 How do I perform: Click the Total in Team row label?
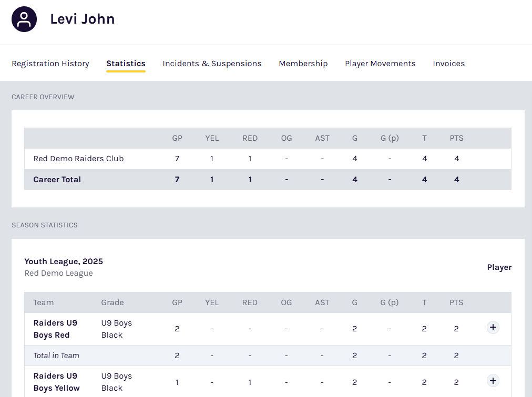tap(56, 356)
